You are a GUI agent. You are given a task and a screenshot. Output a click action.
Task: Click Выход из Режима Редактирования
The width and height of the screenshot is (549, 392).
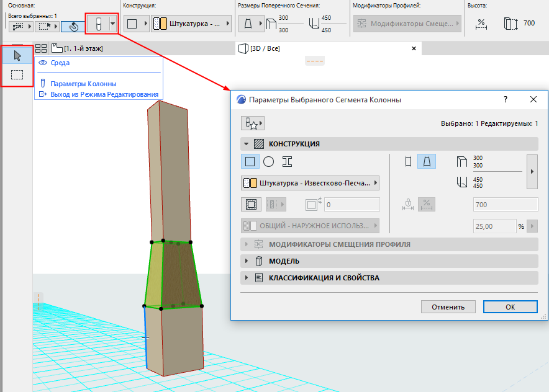coord(104,94)
